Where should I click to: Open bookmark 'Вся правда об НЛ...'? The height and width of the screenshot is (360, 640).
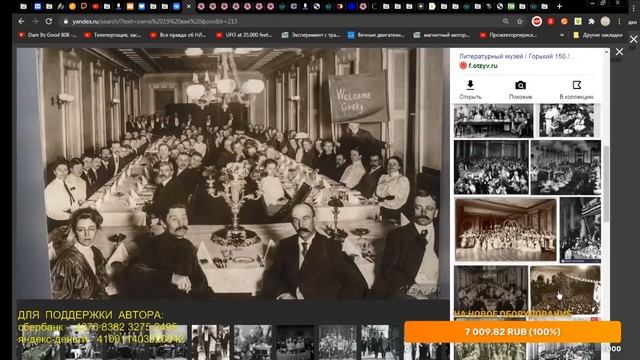point(178,35)
